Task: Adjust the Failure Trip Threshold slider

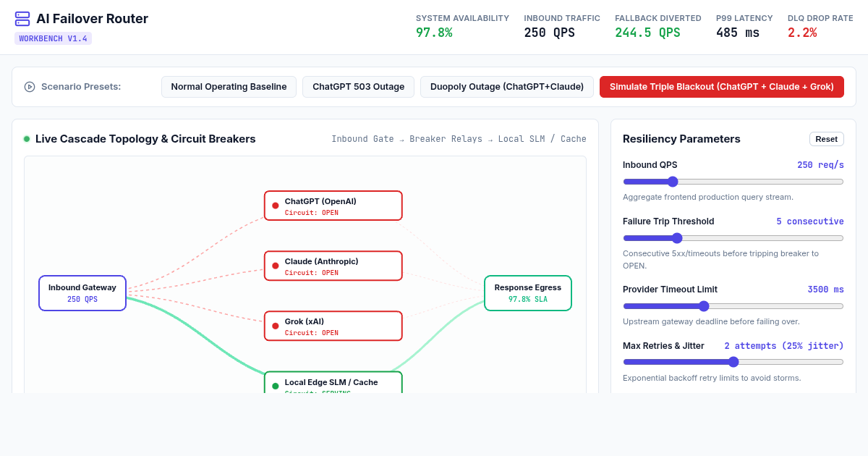Action: [733, 238]
